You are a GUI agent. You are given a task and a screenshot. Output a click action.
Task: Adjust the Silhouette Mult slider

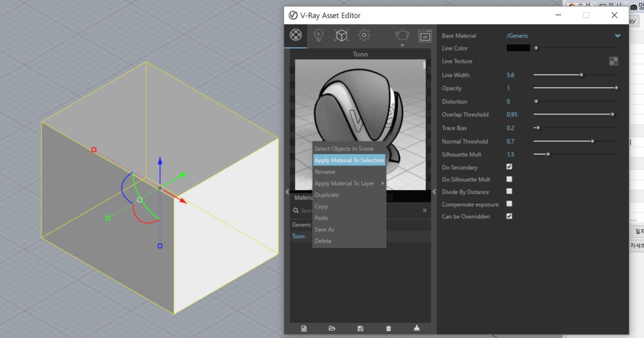[576, 154]
